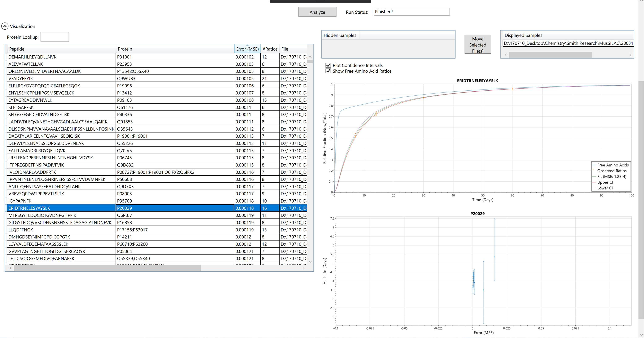Image resolution: width=644 pixels, height=338 pixels.
Task: Uncheck Plot Confidence Intervals
Action: [328, 65]
